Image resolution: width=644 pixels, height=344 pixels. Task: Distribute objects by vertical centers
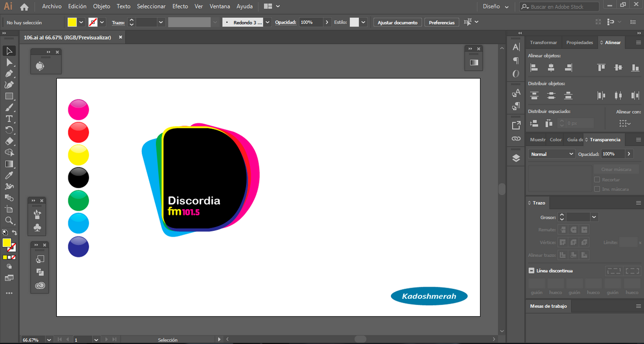point(551,95)
